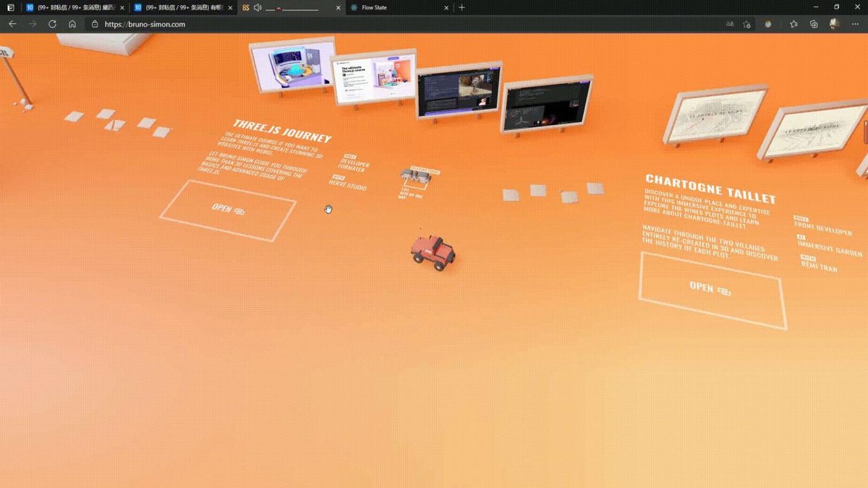Go to the browser home page
The width and height of the screenshot is (868, 488).
pyautogui.click(x=72, y=24)
